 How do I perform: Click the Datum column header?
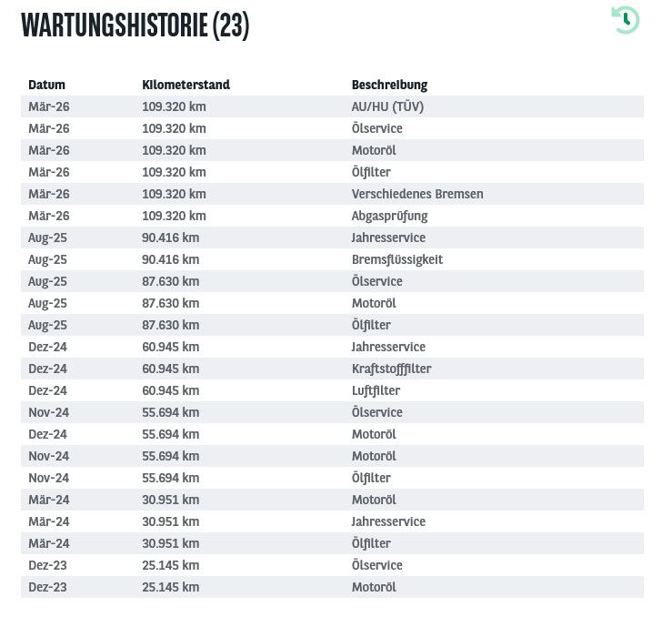pos(46,85)
